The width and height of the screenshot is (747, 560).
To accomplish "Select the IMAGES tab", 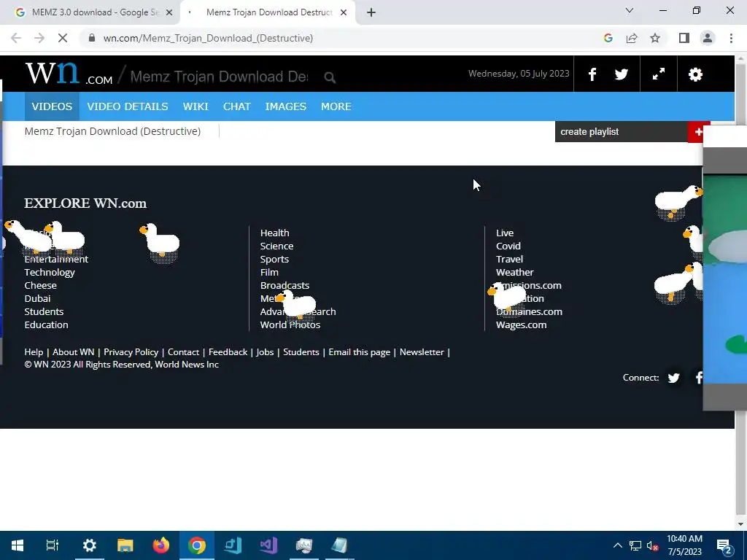I will pyautogui.click(x=285, y=106).
